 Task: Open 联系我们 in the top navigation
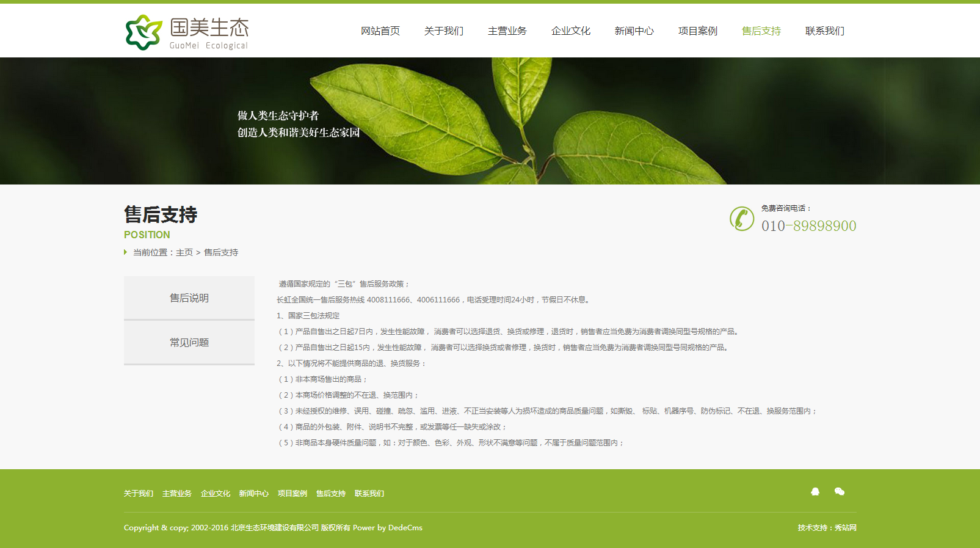coord(824,31)
